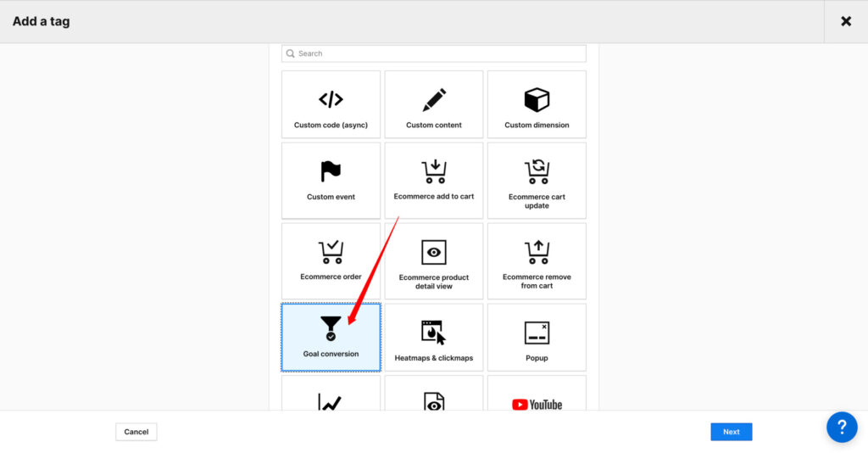Select the line chart tag tile
The width and height of the screenshot is (868, 453).
pyautogui.click(x=331, y=399)
